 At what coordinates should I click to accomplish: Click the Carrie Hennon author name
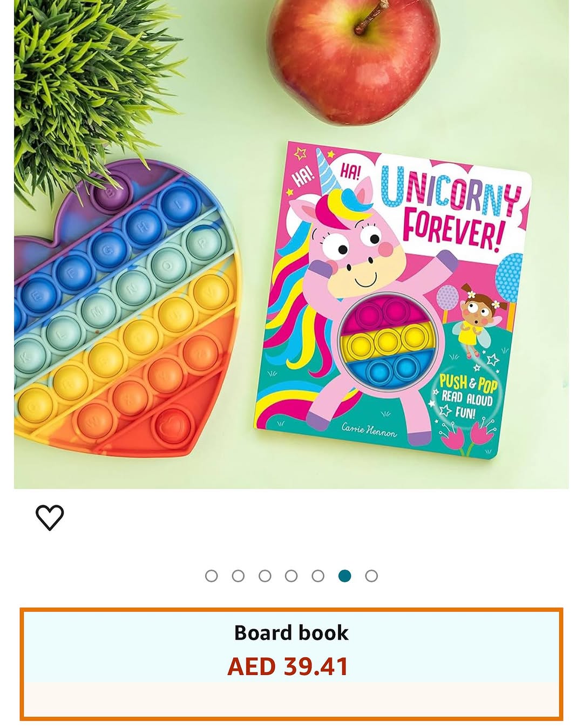coord(369,431)
